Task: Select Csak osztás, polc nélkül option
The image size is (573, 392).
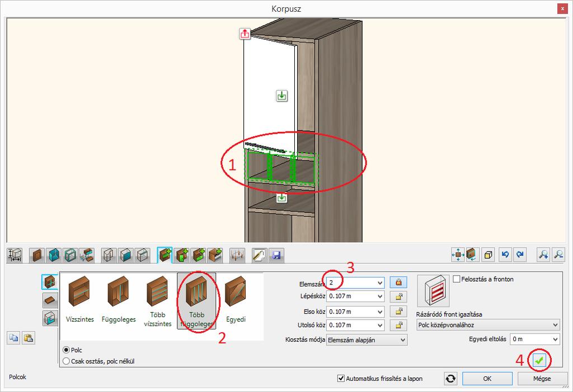Action: click(66, 361)
